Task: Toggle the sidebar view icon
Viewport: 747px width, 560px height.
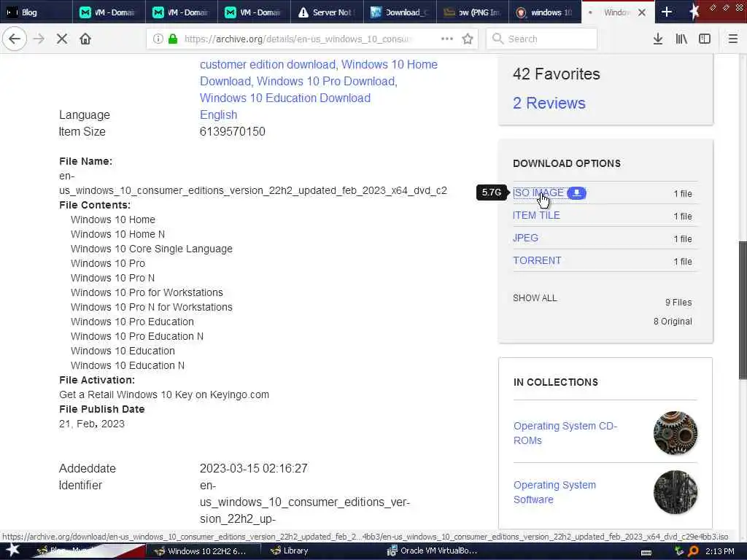Action: [705, 39]
